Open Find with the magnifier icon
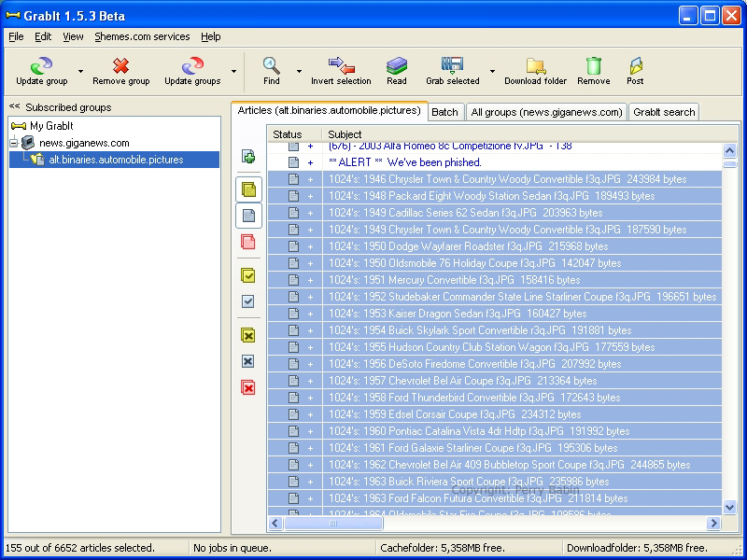The image size is (747, 560). coord(271,65)
